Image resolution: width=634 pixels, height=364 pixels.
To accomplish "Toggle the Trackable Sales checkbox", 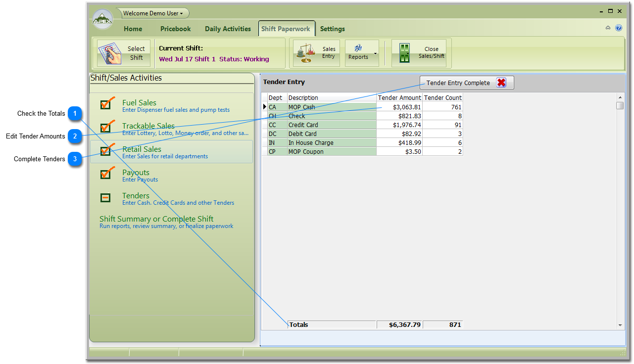I will pyautogui.click(x=105, y=128).
